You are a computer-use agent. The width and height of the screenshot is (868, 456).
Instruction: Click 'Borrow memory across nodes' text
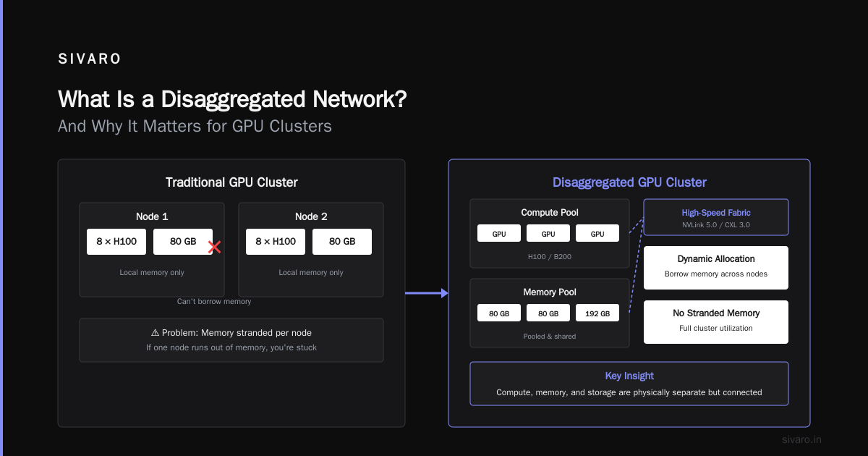pyautogui.click(x=716, y=274)
